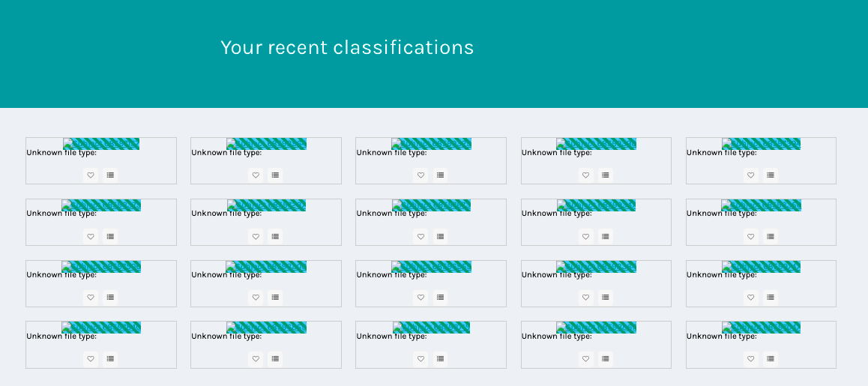Add the top-left card to a collection

pyautogui.click(x=110, y=175)
